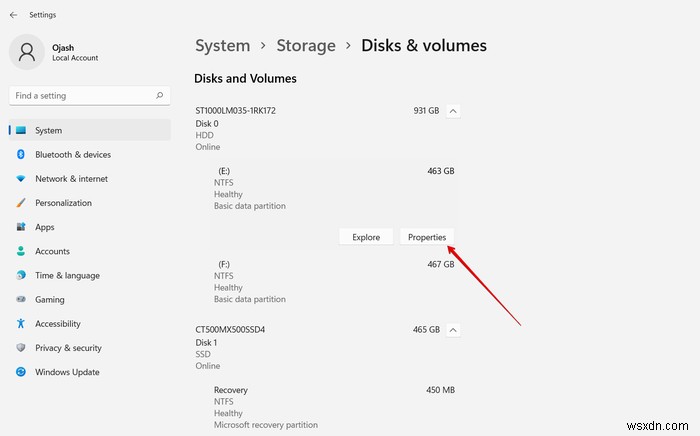Click Properties button for E: volume
The width and height of the screenshot is (700, 436).
(x=427, y=237)
